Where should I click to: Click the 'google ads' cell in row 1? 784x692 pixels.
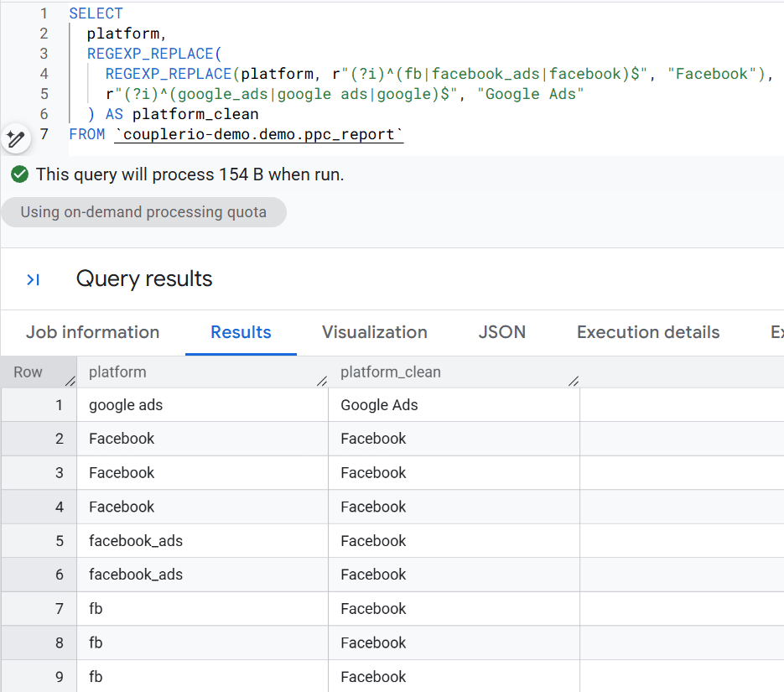202,405
